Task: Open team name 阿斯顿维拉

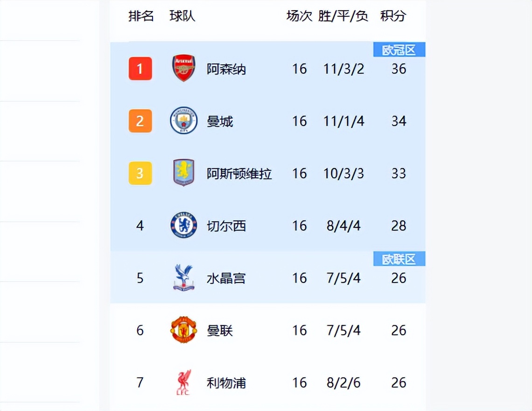Action: (239, 174)
